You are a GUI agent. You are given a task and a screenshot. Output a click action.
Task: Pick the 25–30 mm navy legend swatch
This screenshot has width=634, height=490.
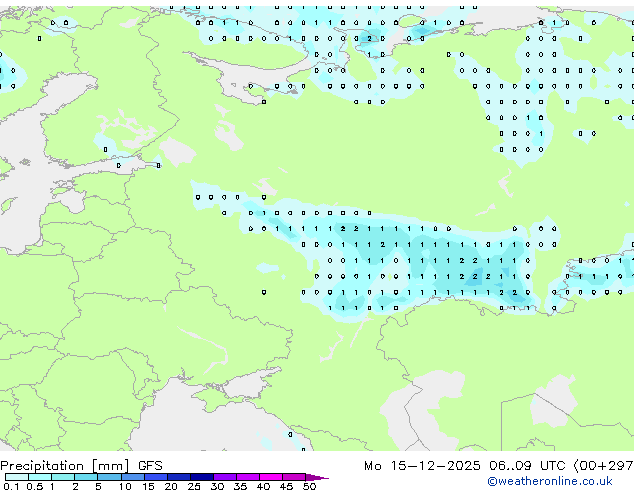pos(202,477)
